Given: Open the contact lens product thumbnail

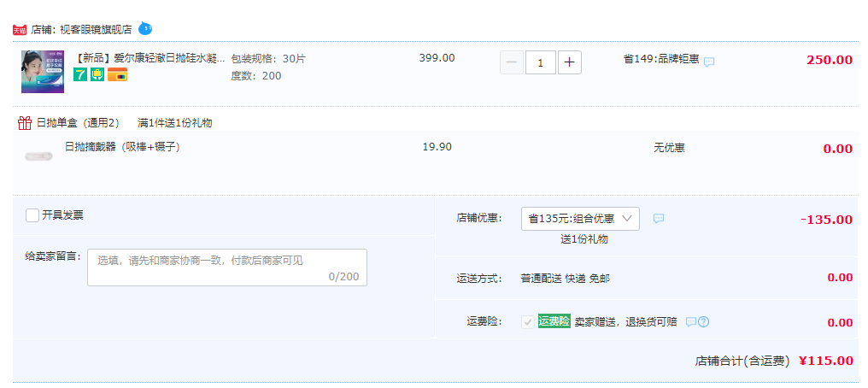Looking at the screenshot, I should pyautogui.click(x=43, y=72).
